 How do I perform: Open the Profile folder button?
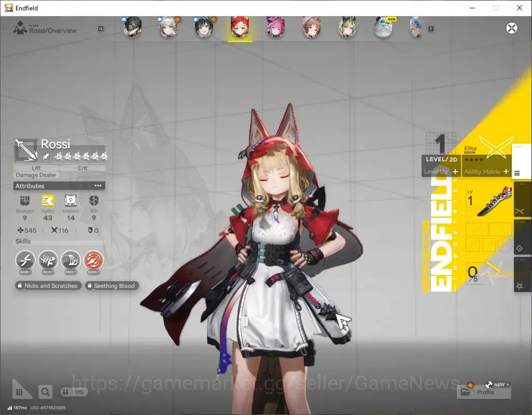pos(484,392)
